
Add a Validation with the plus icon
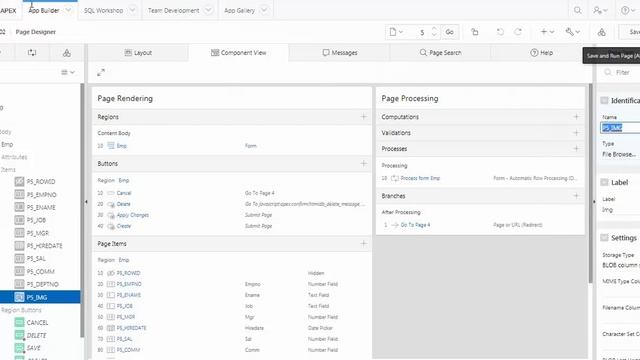point(576,133)
